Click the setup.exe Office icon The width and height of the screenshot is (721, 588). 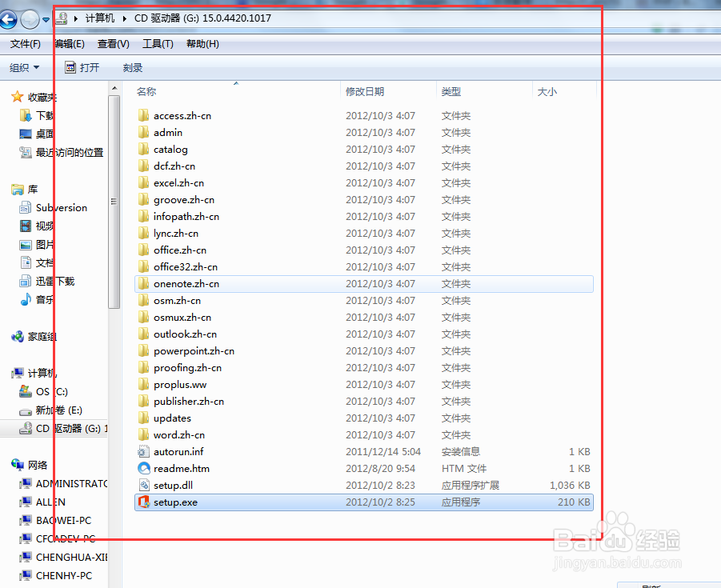(144, 502)
